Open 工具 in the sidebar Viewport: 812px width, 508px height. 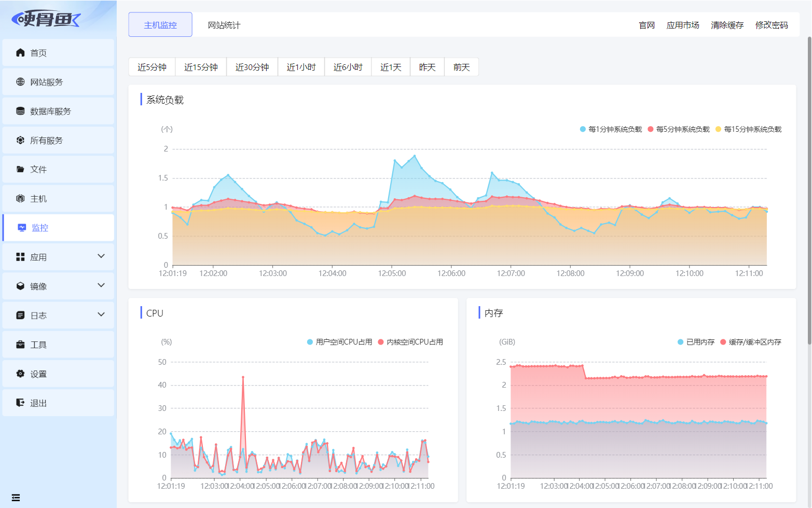tap(58, 345)
